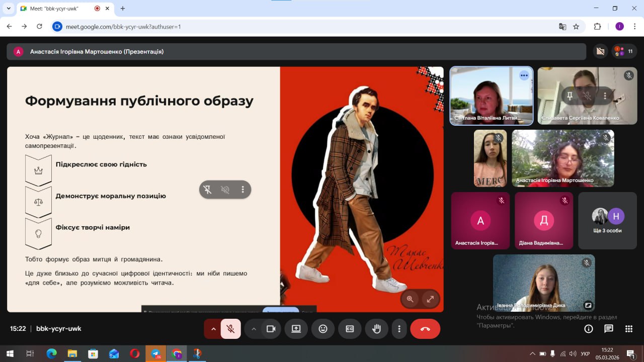Open the Windows notification center
644x362 pixels.
tap(631, 353)
